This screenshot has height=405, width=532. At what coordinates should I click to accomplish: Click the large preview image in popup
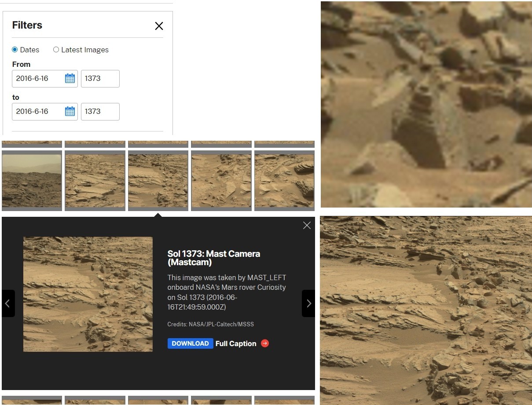click(x=88, y=294)
